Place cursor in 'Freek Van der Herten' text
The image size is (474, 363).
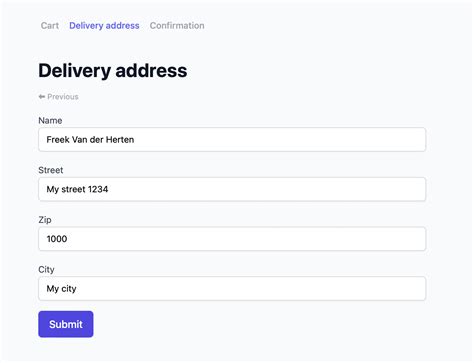tap(90, 139)
